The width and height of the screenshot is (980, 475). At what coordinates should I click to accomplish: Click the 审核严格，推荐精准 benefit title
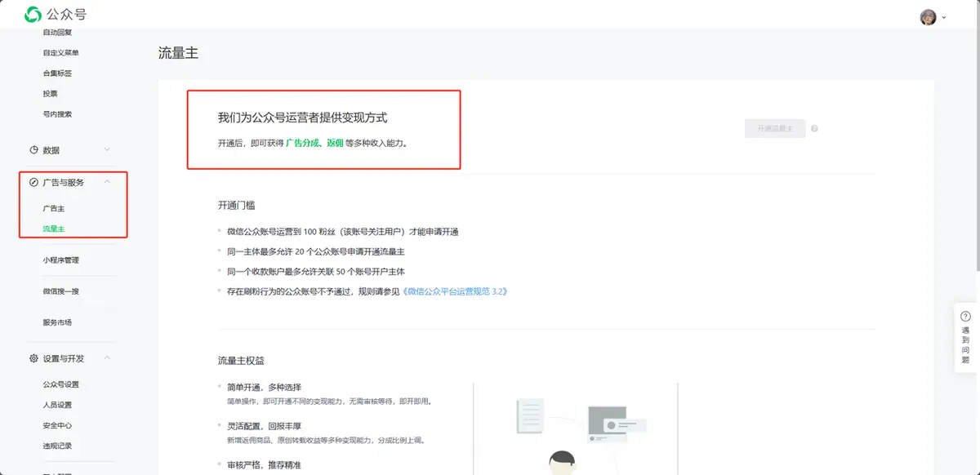tap(264, 465)
